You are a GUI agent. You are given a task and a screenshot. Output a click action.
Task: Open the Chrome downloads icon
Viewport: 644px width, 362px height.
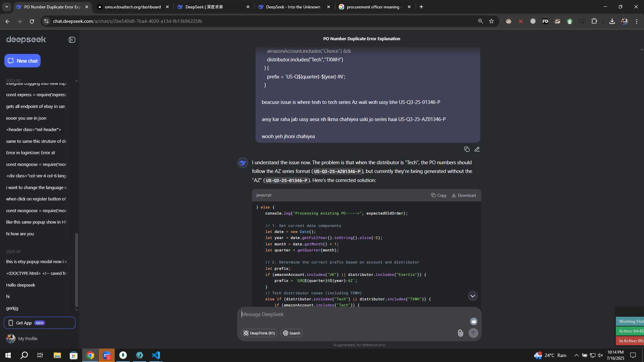point(612,21)
